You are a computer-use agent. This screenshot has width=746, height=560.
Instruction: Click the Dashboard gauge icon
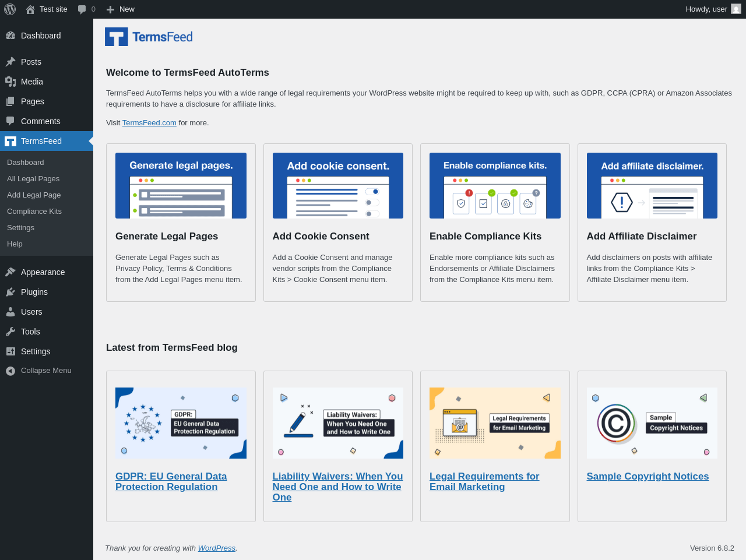click(x=10, y=36)
